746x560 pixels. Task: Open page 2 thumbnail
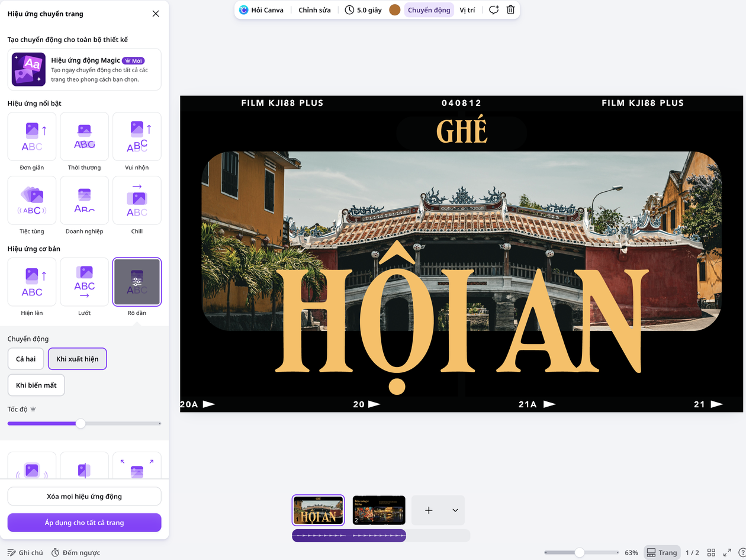(379, 510)
